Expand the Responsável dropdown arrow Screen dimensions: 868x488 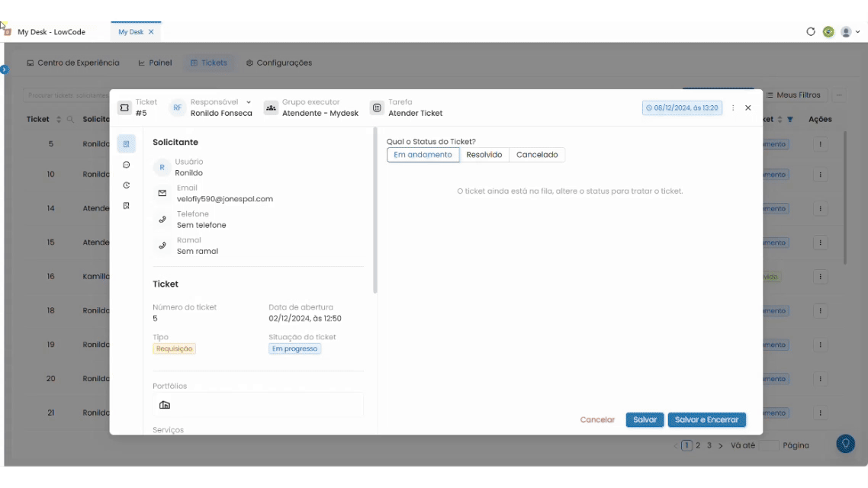click(249, 102)
